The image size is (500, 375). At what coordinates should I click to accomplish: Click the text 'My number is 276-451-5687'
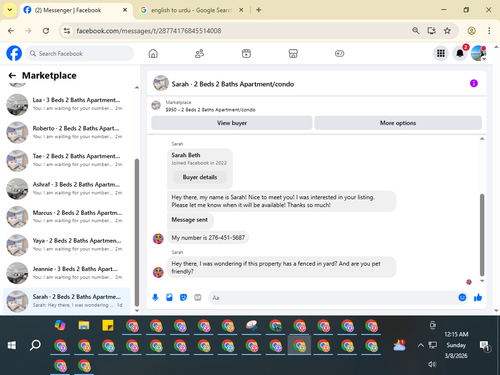click(208, 238)
